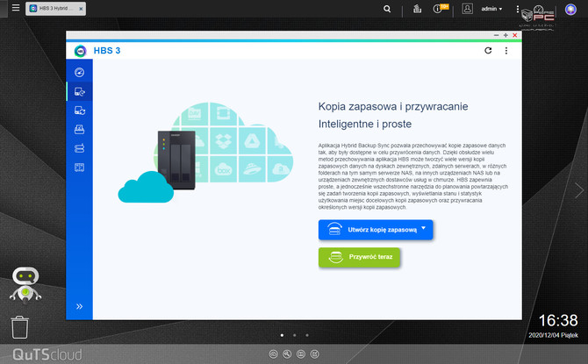Minimize the HBS 3 window

click(496, 35)
